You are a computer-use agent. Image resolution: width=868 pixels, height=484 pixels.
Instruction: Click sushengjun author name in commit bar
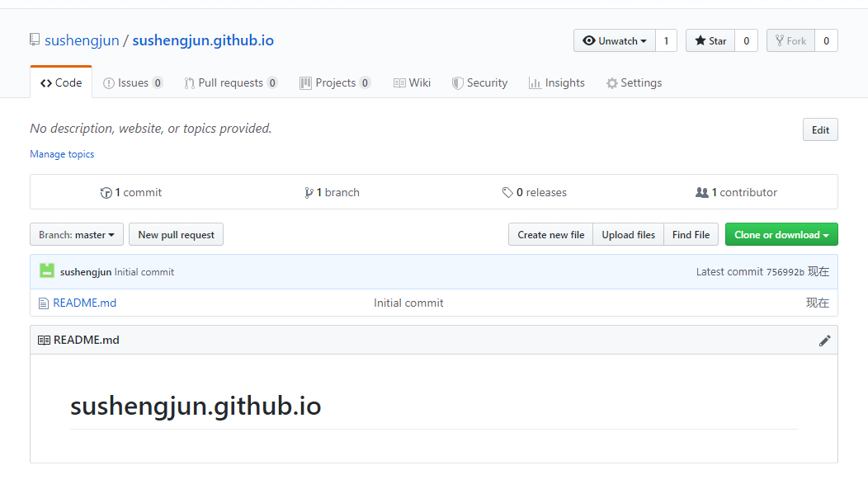click(86, 272)
